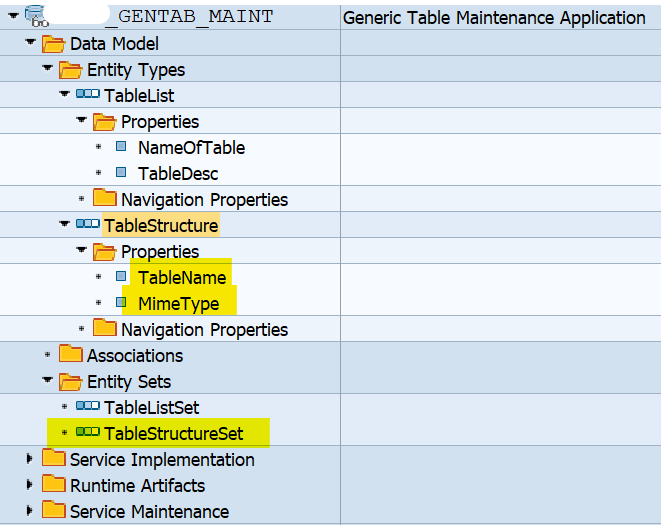This screenshot has width=661, height=525.
Task: Click the TableListSet entity set icon
Action: 88,406
